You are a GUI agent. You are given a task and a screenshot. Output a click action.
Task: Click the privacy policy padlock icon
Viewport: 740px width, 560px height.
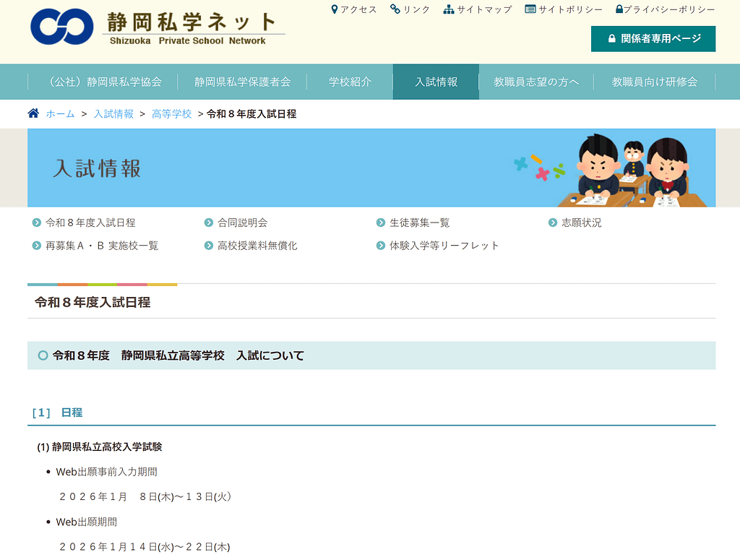click(619, 9)
